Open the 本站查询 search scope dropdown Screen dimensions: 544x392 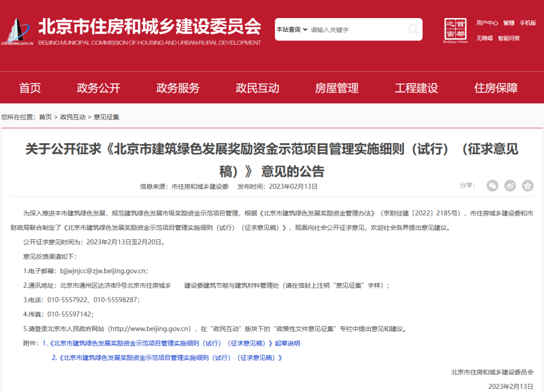point(290,29)
